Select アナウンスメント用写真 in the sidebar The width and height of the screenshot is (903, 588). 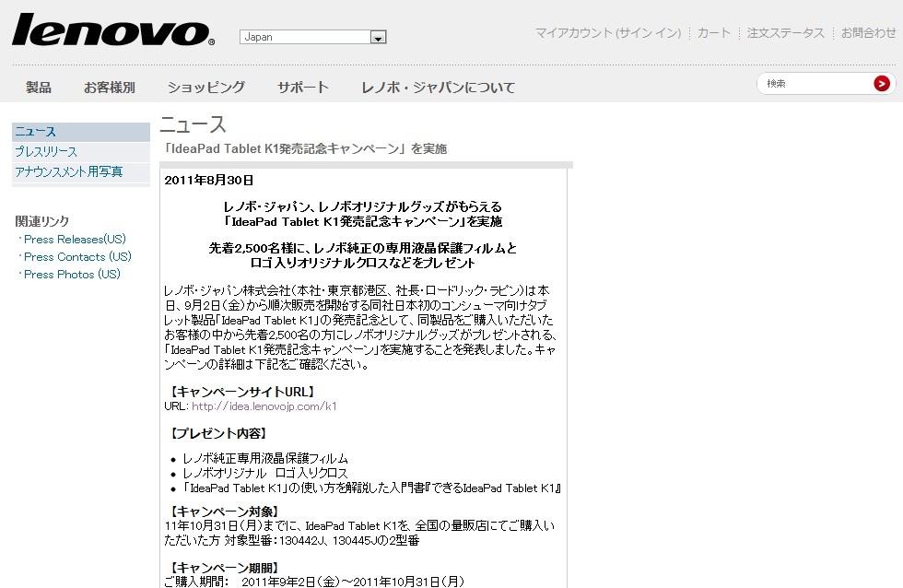tap(81, 171)
